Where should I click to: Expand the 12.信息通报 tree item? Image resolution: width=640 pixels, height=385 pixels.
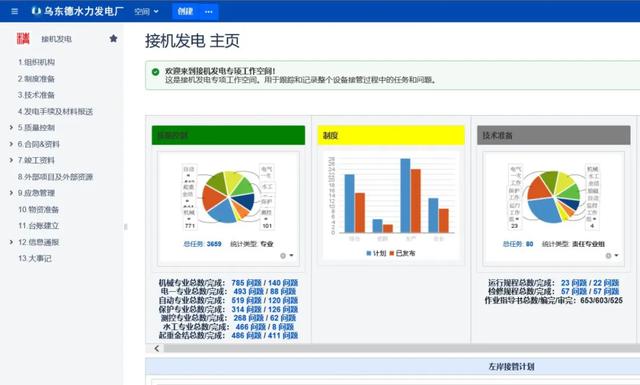(x=11, y=242)
